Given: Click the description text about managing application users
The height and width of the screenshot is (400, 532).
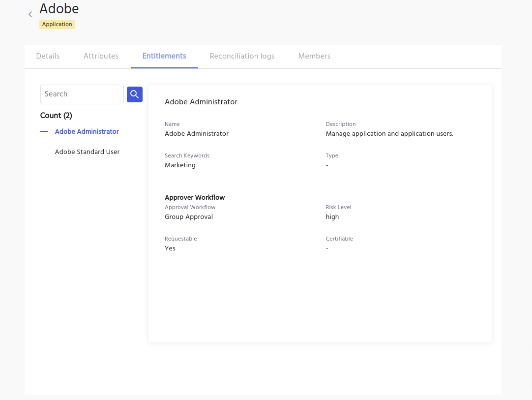Looking at the screenshot, I should [389, 134].
